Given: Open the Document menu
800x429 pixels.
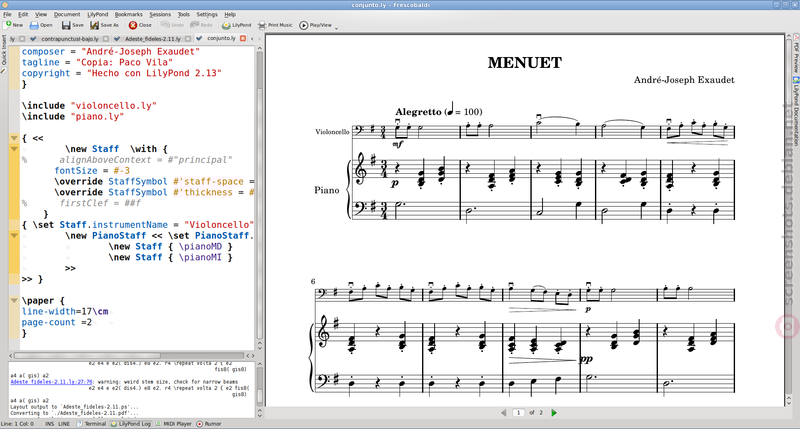Looking at the screenshot, I should [67, 14].
